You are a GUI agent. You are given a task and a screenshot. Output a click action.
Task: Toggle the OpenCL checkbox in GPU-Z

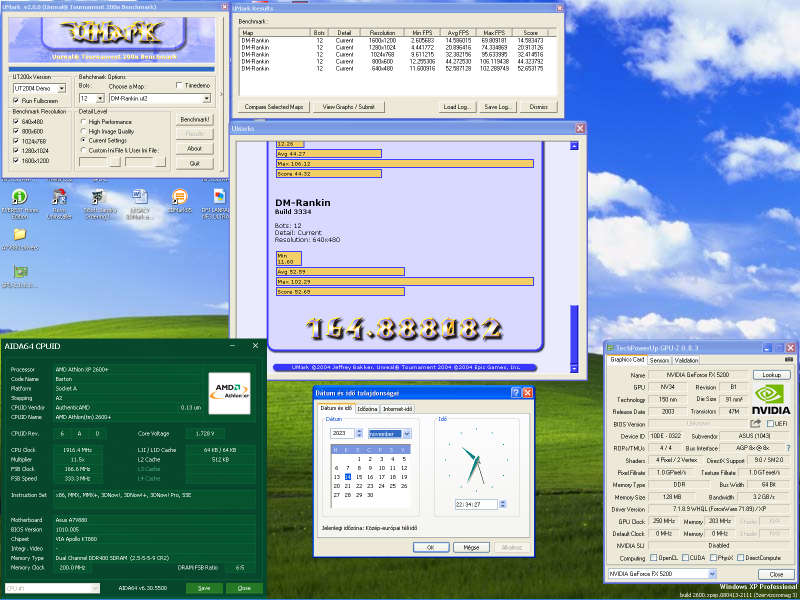(654, 558)
